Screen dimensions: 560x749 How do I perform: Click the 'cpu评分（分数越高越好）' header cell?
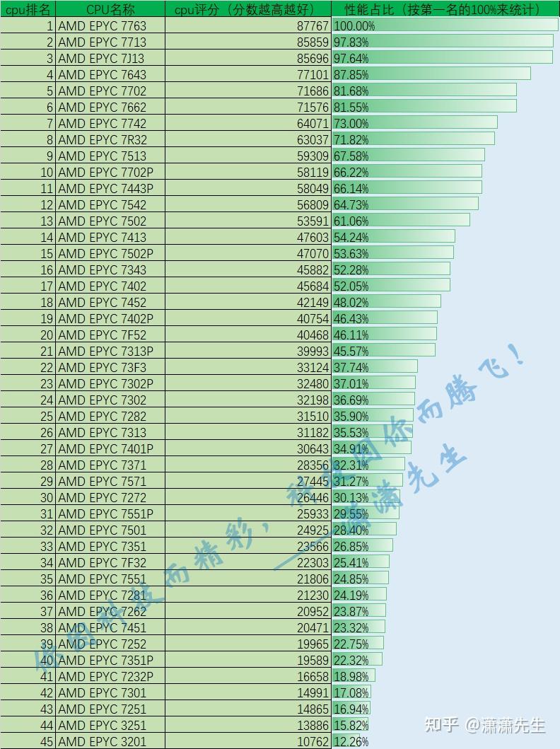pyautogui.click(x=247, y=9)
